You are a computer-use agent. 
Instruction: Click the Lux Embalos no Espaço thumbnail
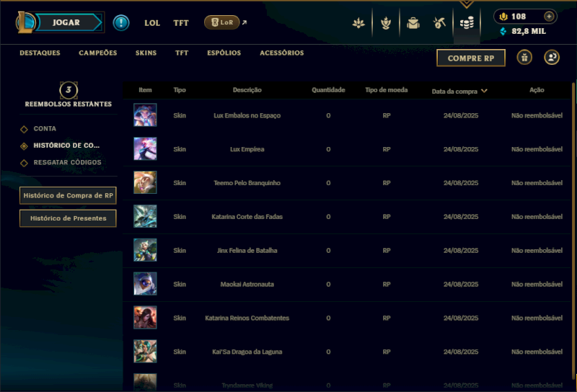(145, 115)
